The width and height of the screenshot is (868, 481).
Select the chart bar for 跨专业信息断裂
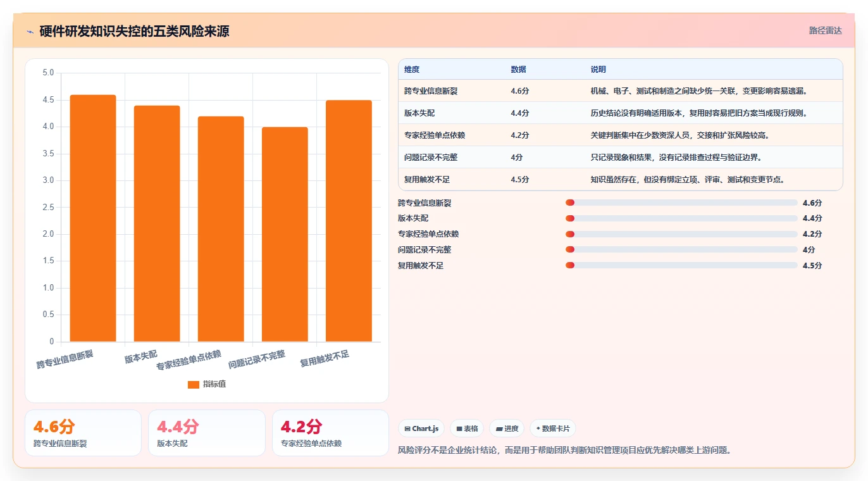(x=93, y=218)
